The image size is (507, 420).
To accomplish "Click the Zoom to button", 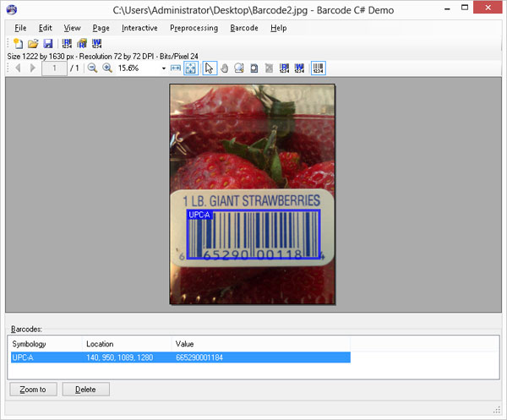I will (33, 390).
